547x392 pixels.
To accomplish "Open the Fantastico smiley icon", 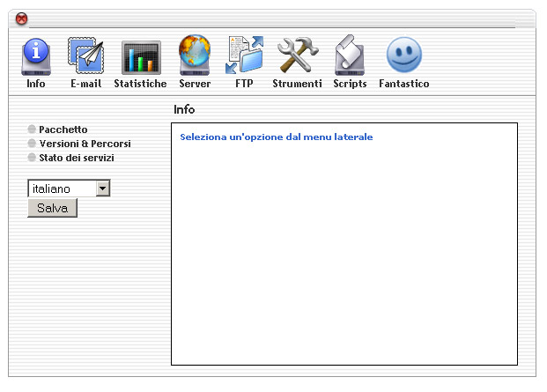I will pyautogui.click(x=404, y=55).
